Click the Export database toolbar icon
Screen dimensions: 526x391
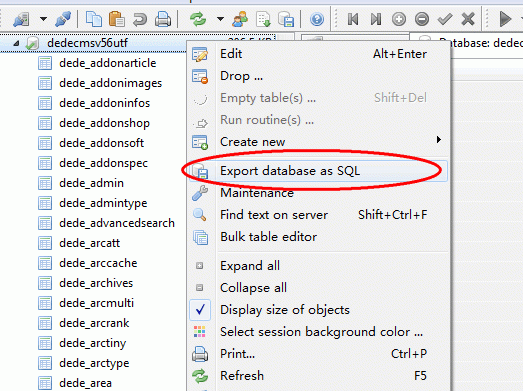(286, 19)
